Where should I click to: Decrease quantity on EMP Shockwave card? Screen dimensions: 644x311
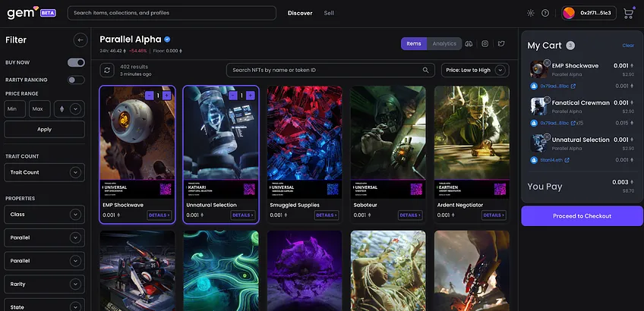(x=149, y=95)
